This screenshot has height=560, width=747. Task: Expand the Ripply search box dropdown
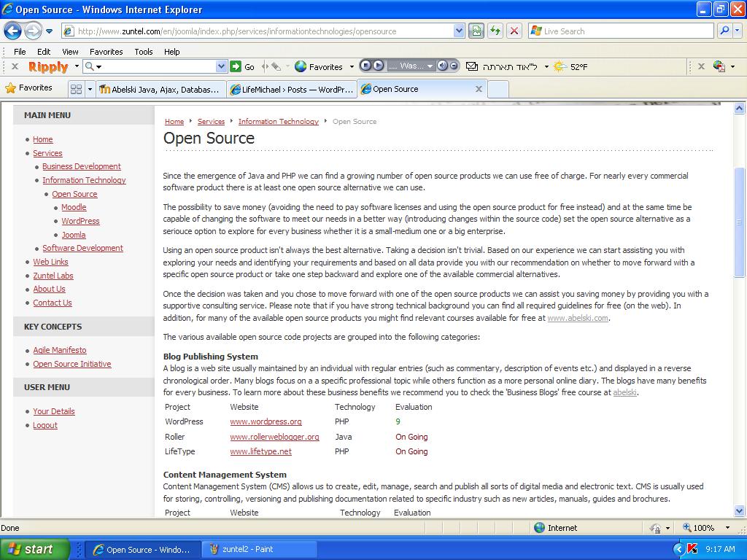tap(222, 66)
